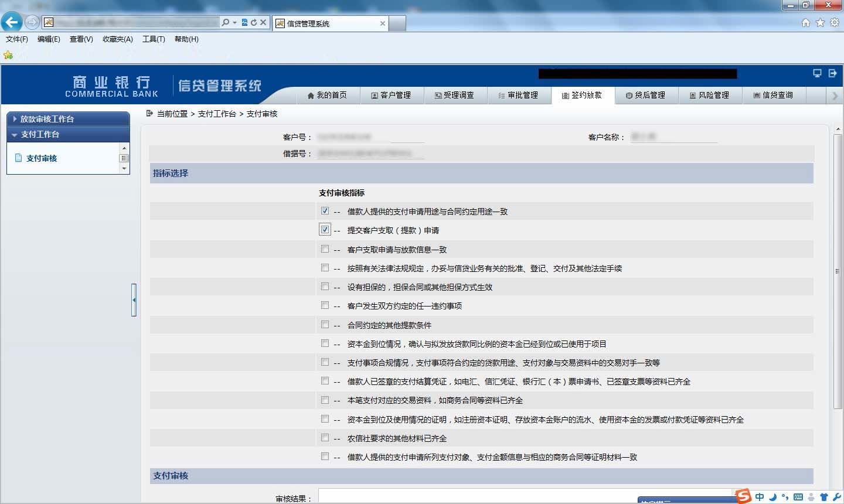Screen dimensions: 844x504
Task: Check 资本金到位情况 indicator
Action: pyautogui.click(x=325, y=343)
